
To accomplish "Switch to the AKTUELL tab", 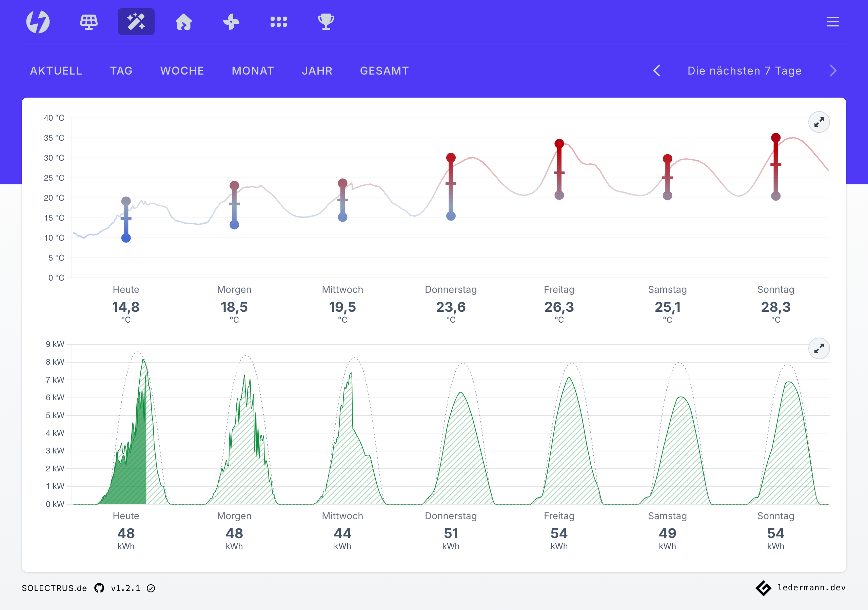I will pyautogui.click(x=56, y=71).
